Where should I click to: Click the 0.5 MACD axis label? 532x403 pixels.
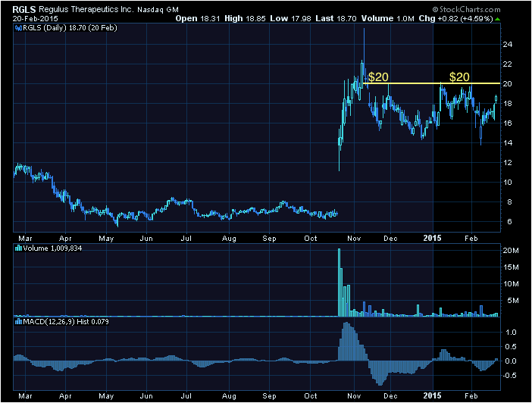tap(511, 347)
